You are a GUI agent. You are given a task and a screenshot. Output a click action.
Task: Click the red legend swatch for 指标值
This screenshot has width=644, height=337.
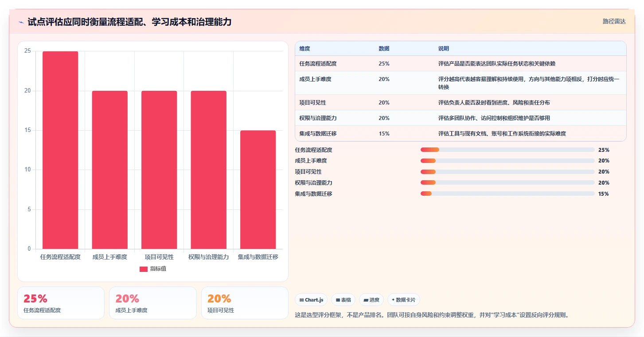(144, 269)
